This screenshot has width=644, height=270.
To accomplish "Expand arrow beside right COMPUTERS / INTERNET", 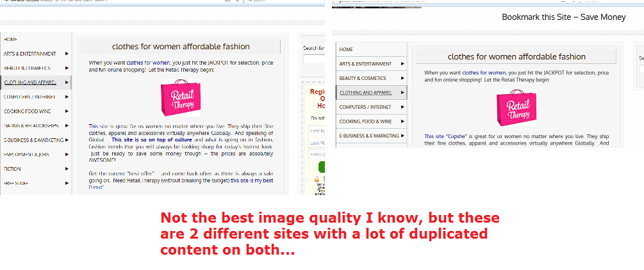I will tap(403, 107).
